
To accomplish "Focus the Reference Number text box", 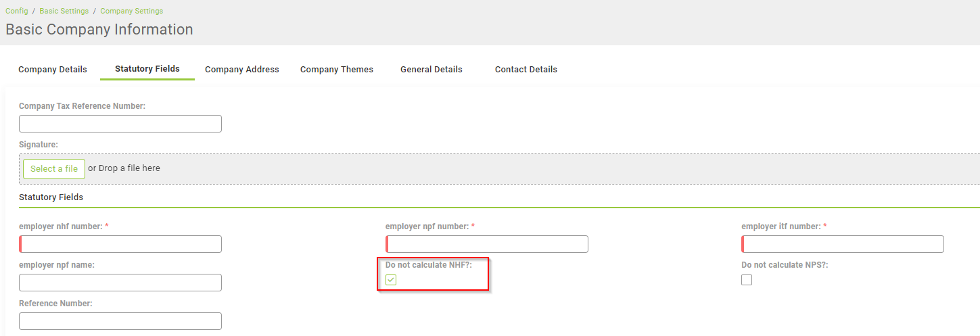I will pos(120,321).
